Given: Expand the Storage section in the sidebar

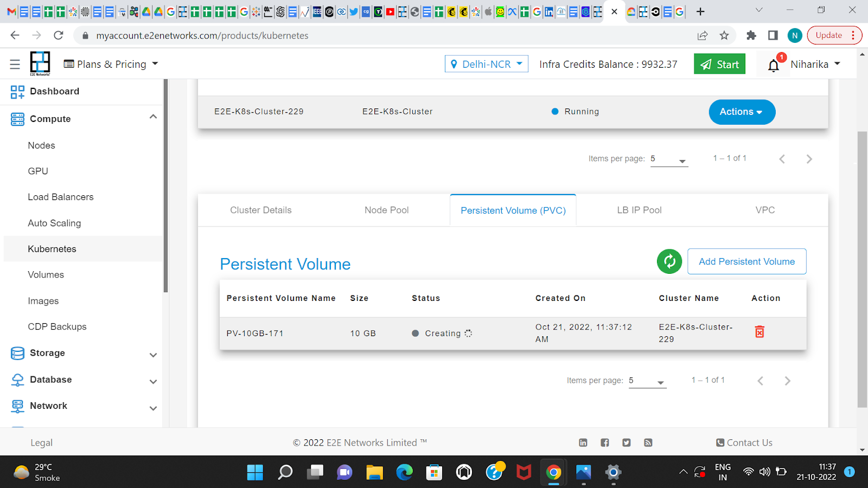Looking at the screenshot, I should pyautogui.click(x=153, y=355).
